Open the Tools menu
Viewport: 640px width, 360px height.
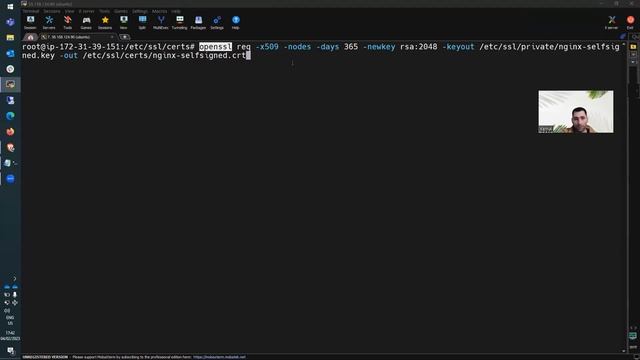(x=104, y=11)
